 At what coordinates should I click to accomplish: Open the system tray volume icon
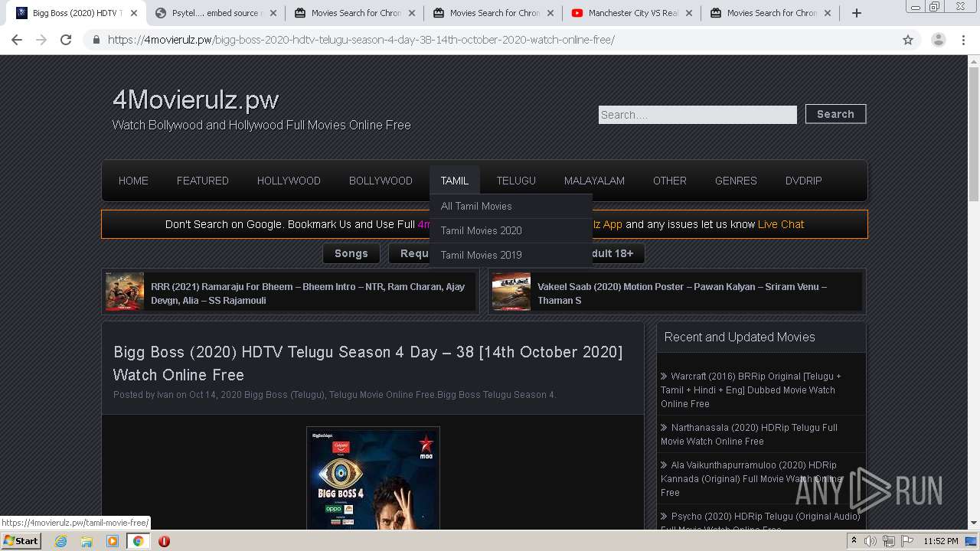tap(871, 541)
